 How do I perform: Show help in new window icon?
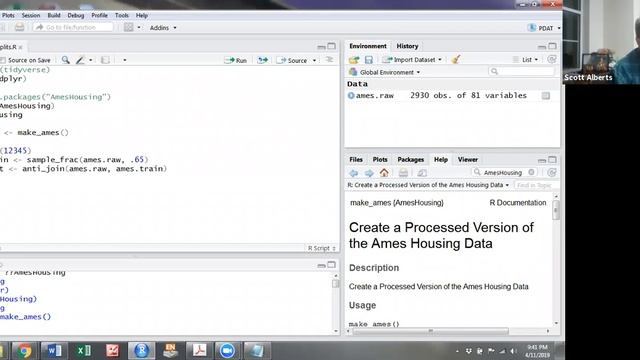pyautogui.click(x=422, y=173)
